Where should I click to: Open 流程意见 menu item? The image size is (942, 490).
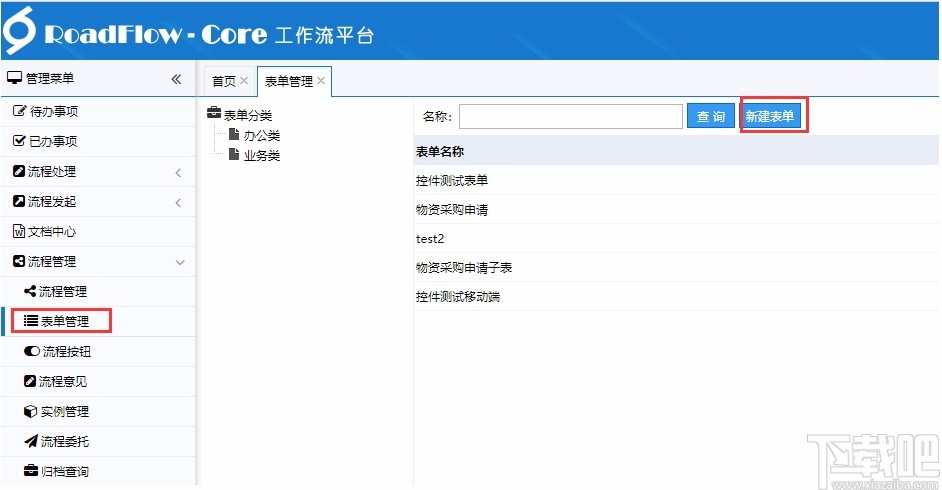[x=98, y=381]
